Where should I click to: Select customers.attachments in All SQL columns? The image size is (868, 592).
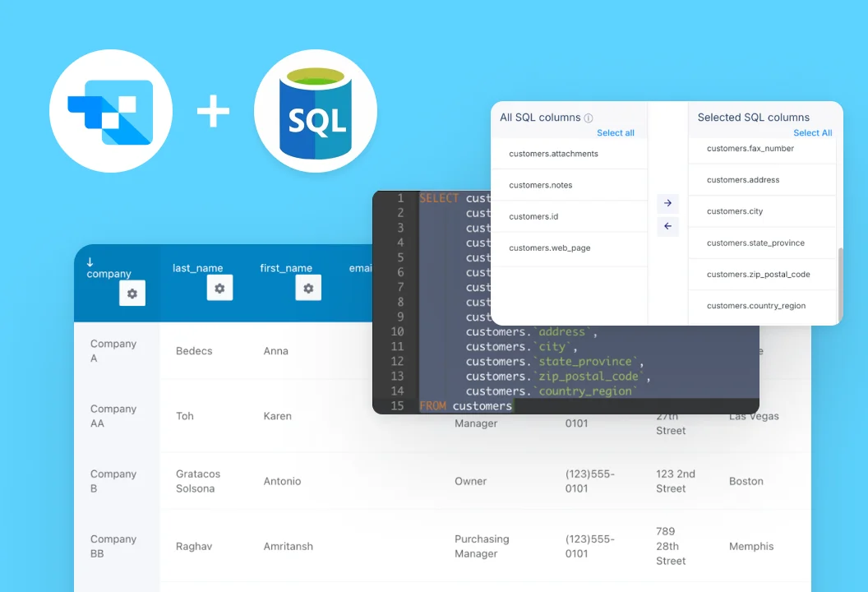click(x=570, y=154)
